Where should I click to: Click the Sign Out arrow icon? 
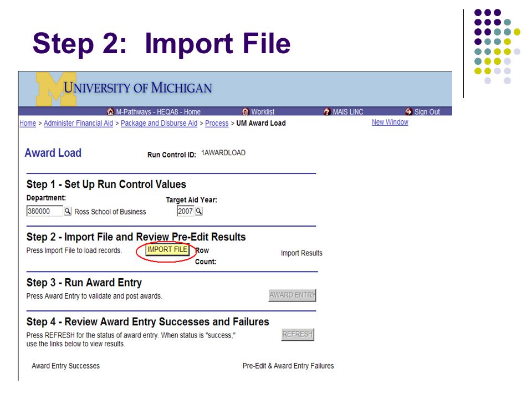click(x=408, y=111)
